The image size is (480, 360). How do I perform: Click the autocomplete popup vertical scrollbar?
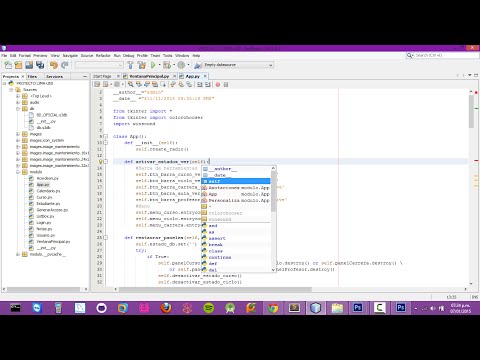(x=274, y=220)
